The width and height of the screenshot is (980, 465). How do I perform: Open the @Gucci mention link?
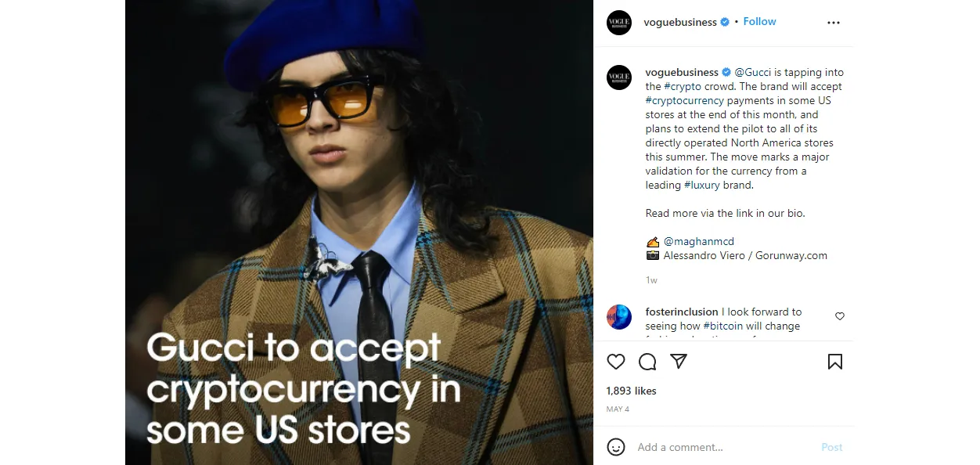click(753, 73)
